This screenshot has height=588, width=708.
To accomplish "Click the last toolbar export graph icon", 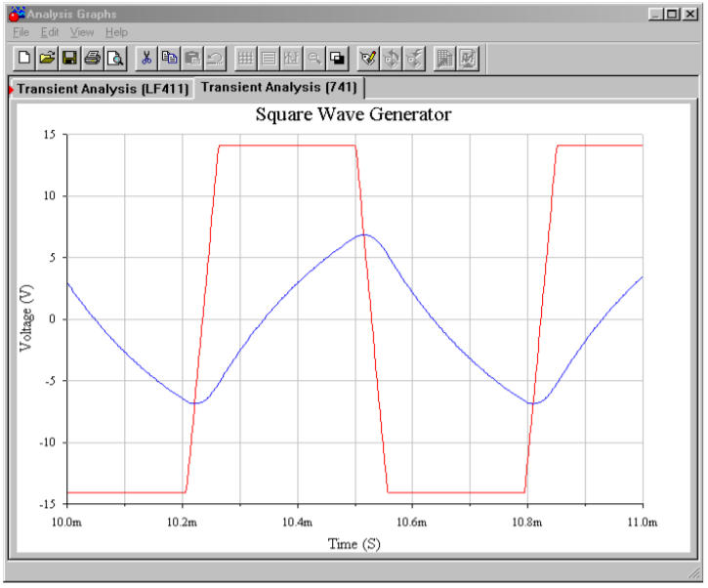I will pyautogui.click(x=468, y=59).
